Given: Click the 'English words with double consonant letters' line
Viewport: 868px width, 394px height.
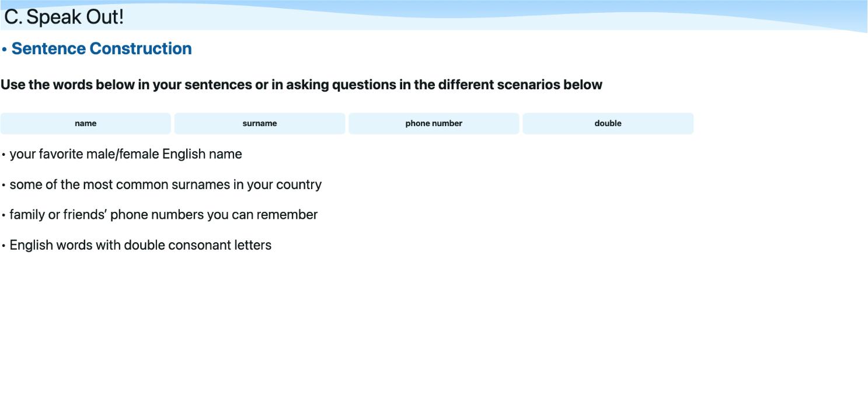Looking at the screenshot, I should (x=141, y=245).
